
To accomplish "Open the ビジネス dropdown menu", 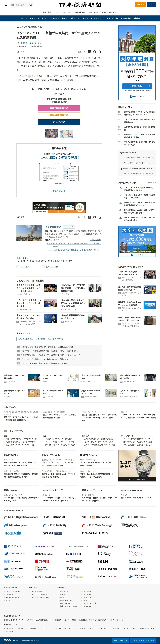I will 42,18.
